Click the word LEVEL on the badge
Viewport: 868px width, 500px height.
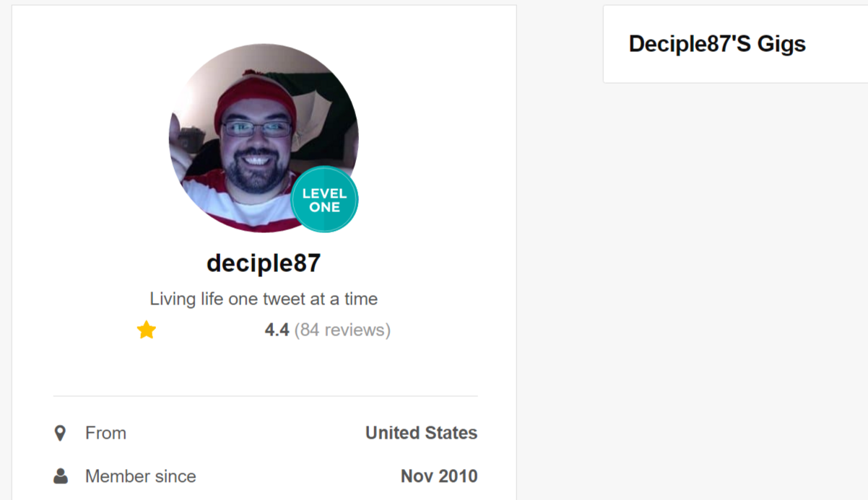tap(324, 193)
